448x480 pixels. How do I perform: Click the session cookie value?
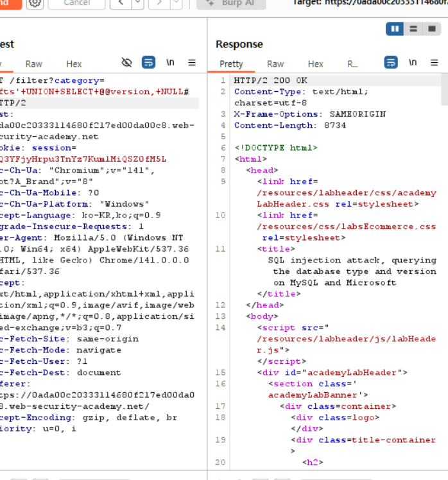pyautogui.click(x=83, y=159)
